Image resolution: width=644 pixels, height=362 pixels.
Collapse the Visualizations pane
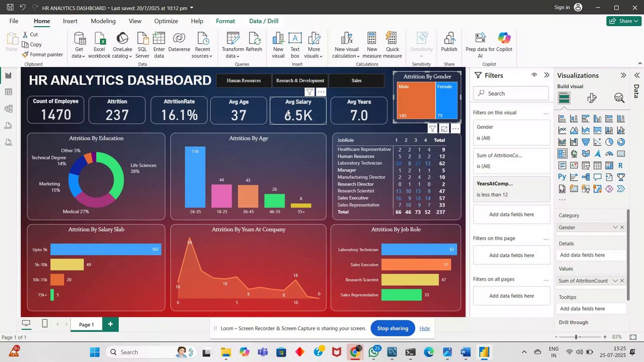point(623,75)
